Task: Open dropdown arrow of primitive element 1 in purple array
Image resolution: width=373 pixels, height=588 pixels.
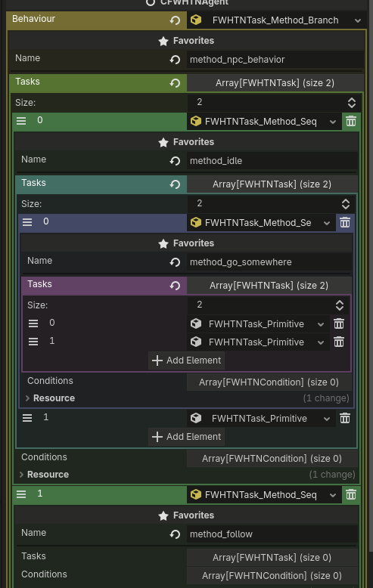Action: tap(321, 342)
